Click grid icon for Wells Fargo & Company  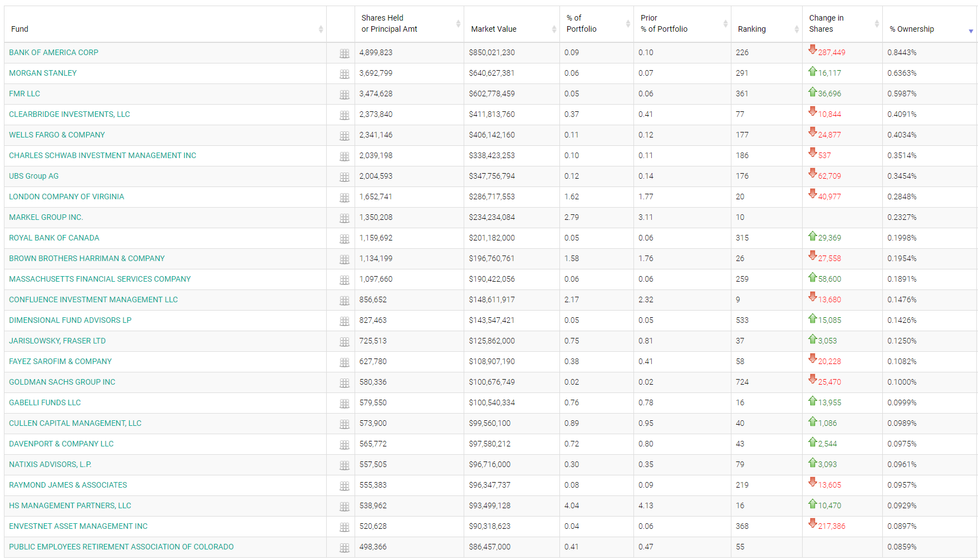(x=345, y=136)
